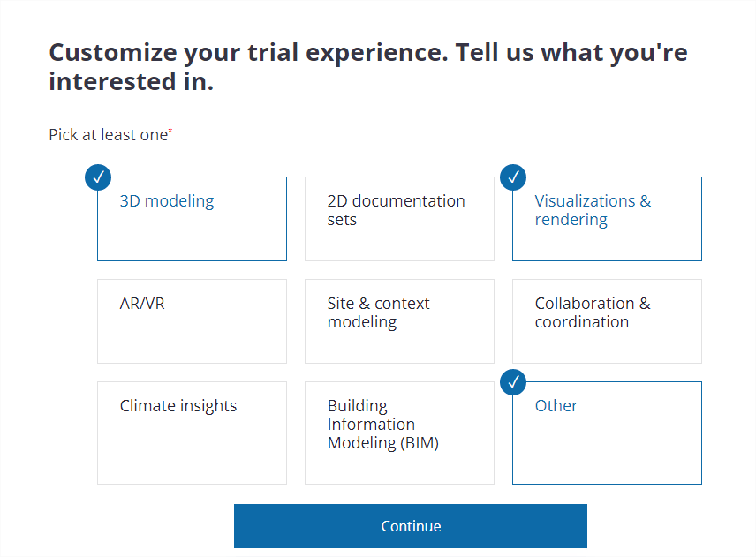Select the 2D documentation sets tile
This screenshot has height=557, width=756.
[x=399, y=219]
